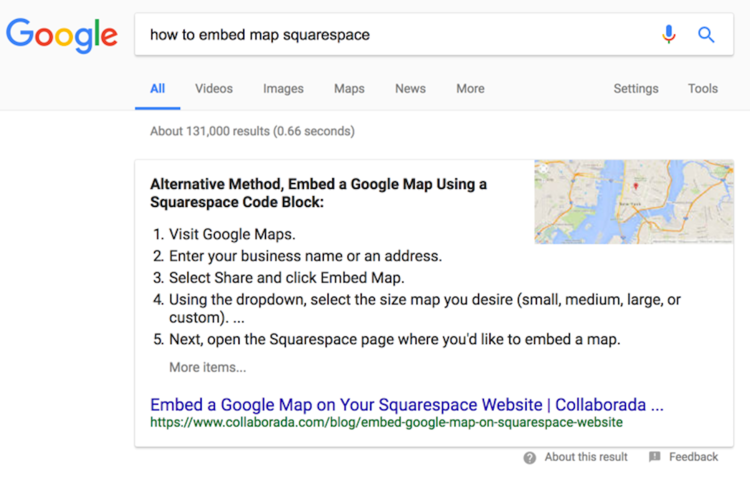Screen dimensions: 750x482
Task: Open the Settings dropdown menu
Action: point(636,89)
